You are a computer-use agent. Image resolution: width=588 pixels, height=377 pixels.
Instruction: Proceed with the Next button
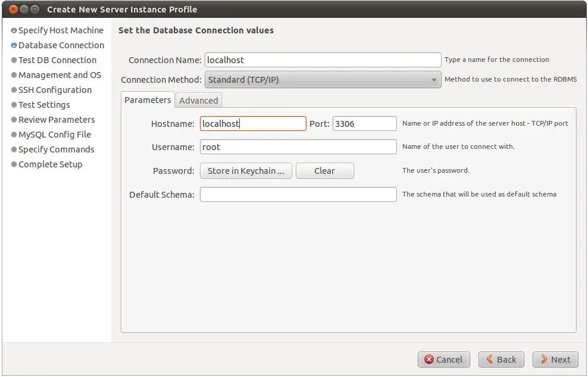point(555,359)
